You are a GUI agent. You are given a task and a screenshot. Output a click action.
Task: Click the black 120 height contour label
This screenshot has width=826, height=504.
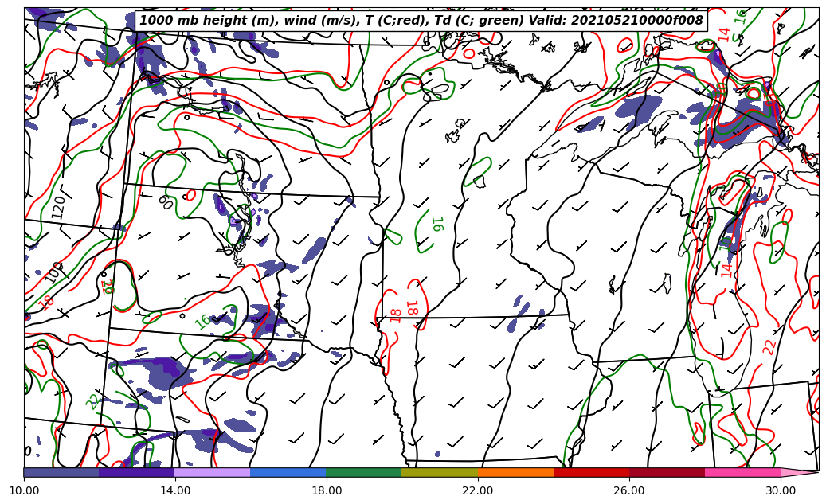tap(57, 207)
